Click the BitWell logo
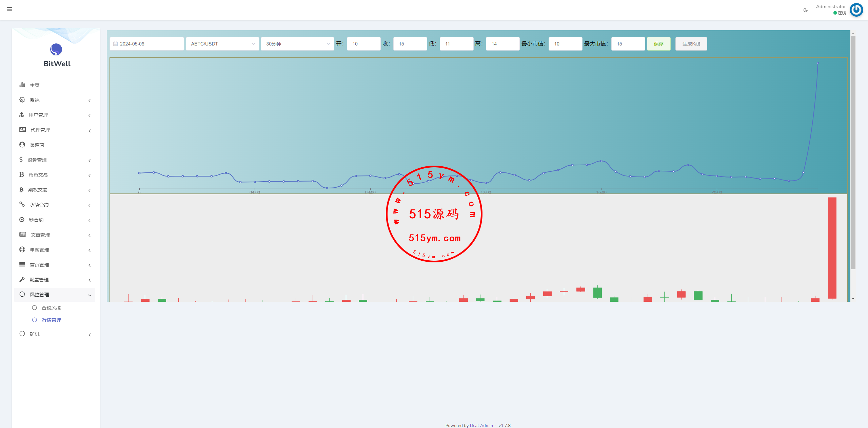The image size is (868, 428). pyautogui.click(x=56, y=50)
